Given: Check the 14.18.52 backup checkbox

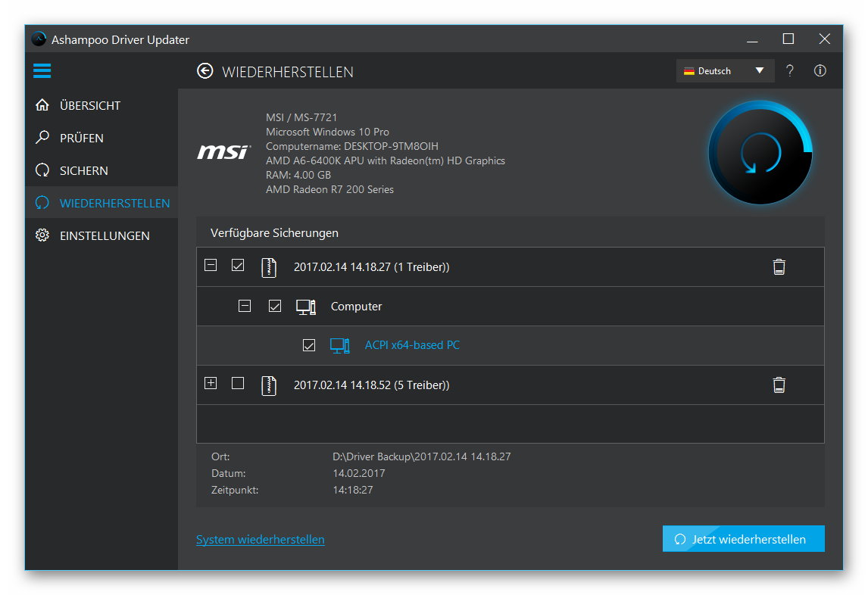Looking at the screenshot, I should pos(238,383).
